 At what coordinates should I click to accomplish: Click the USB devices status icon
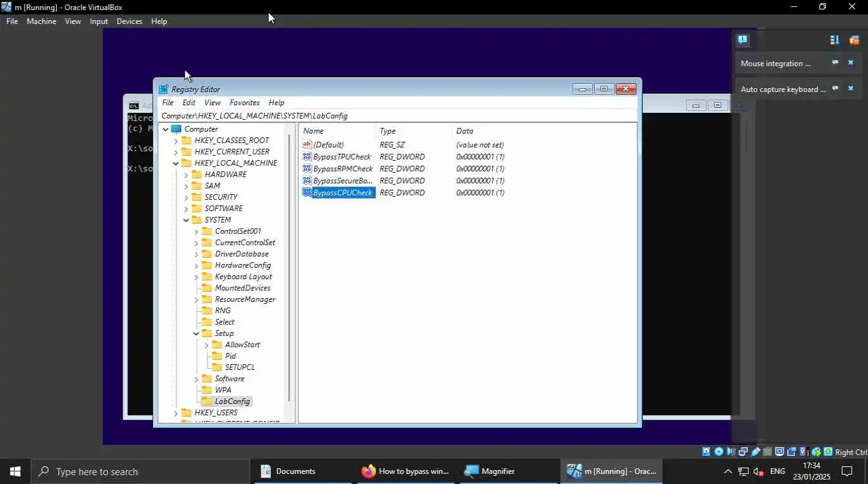tap(755, 452)
